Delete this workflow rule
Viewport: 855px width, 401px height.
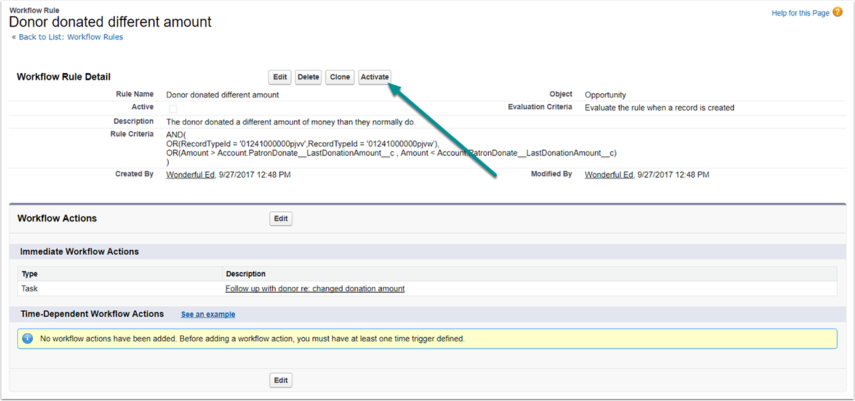(x=308, y=77)
